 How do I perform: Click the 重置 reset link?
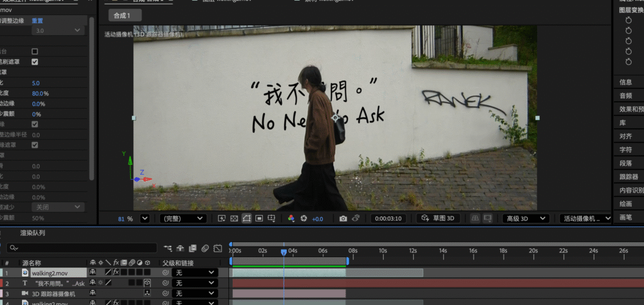37,21
